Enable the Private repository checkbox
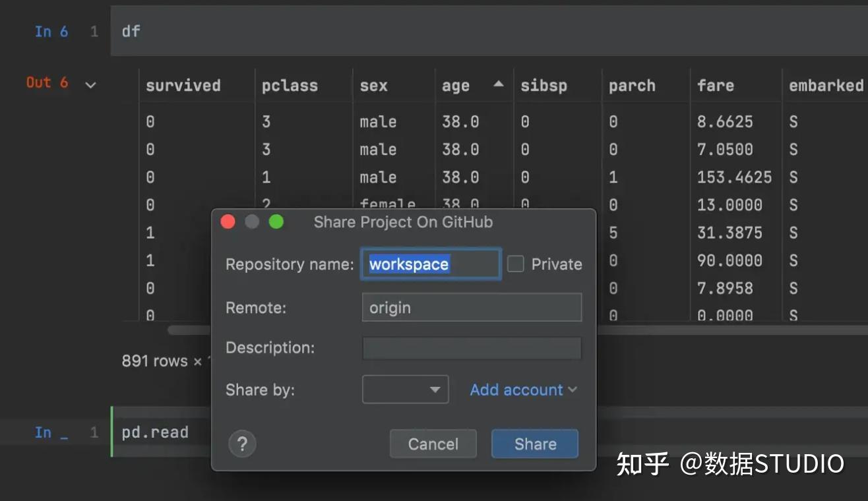The image size is (868, 501). 514,264
